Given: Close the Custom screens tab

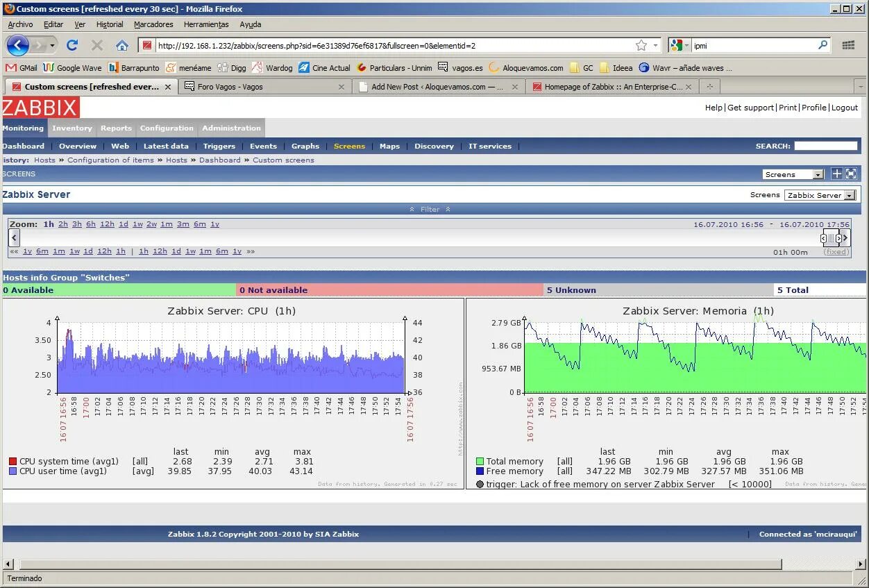Looking at the screenshot, I should [168, 87].
